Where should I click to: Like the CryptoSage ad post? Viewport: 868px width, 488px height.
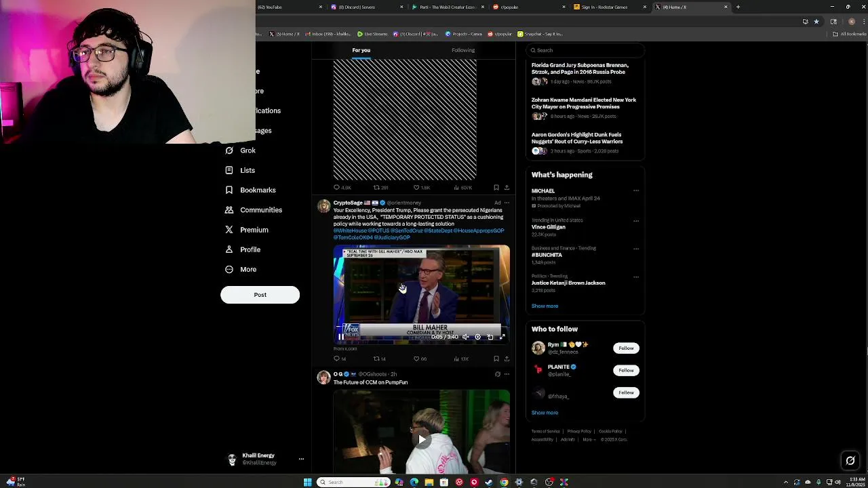[420, 359]
